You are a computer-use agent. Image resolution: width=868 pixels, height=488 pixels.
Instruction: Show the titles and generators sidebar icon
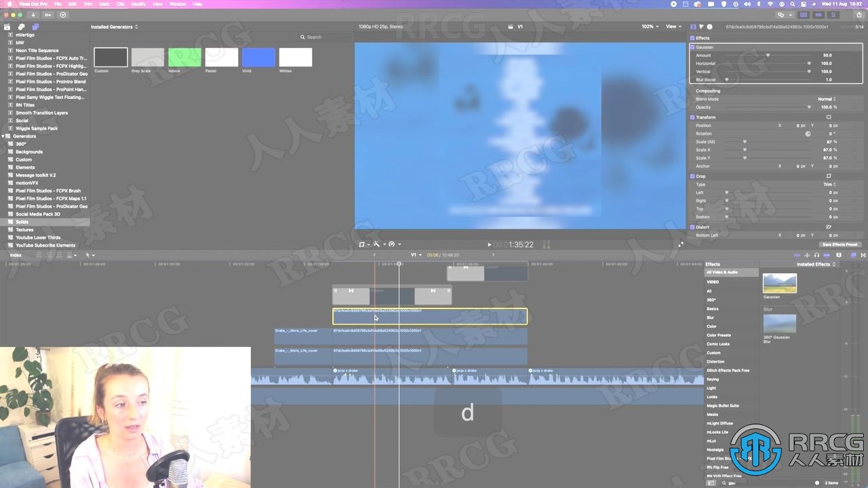coord(35,26)
